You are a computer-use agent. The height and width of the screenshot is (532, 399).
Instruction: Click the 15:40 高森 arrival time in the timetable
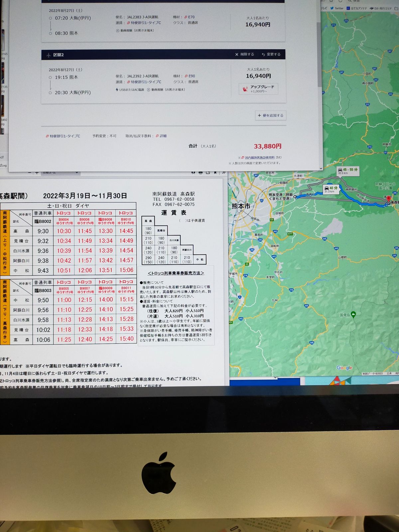[126, 339]
